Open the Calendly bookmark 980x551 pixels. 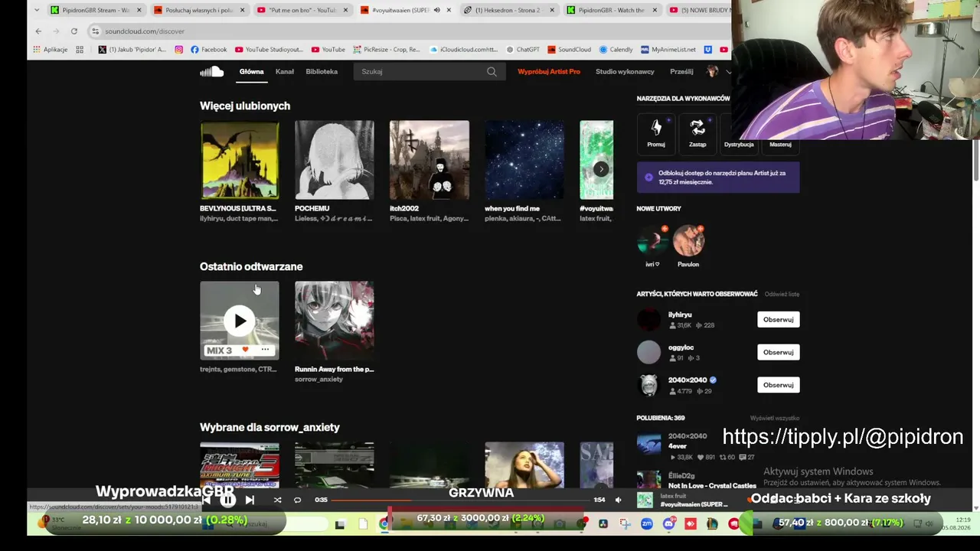point(616,50)
